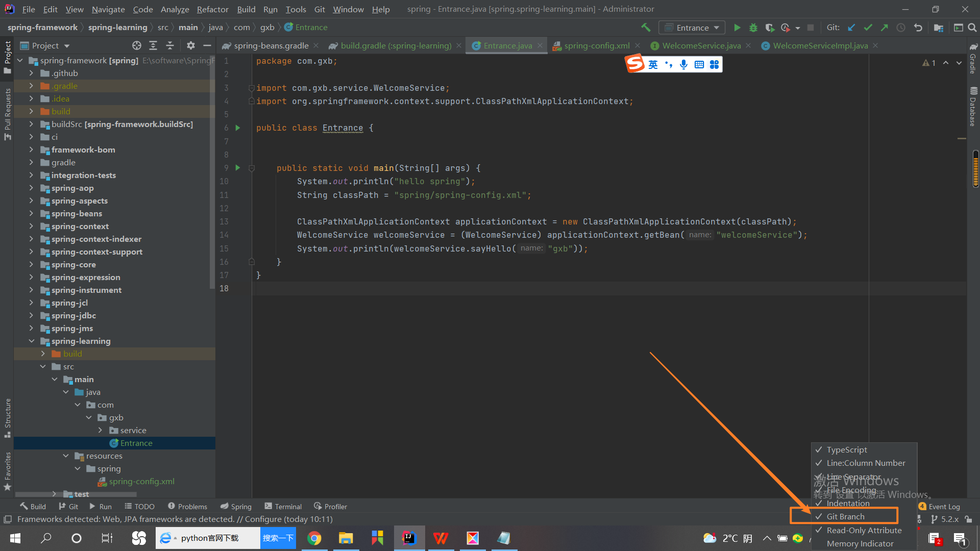
Task: Toggle the Git Branch widget
Action: pos(864,517)
